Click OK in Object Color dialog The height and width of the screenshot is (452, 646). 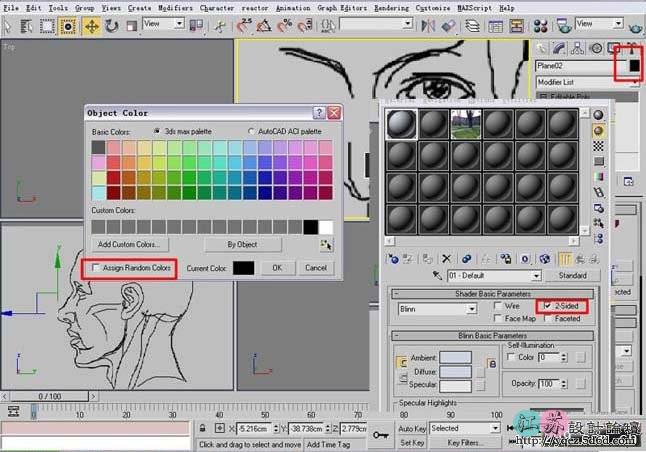[x=277, y=268]
